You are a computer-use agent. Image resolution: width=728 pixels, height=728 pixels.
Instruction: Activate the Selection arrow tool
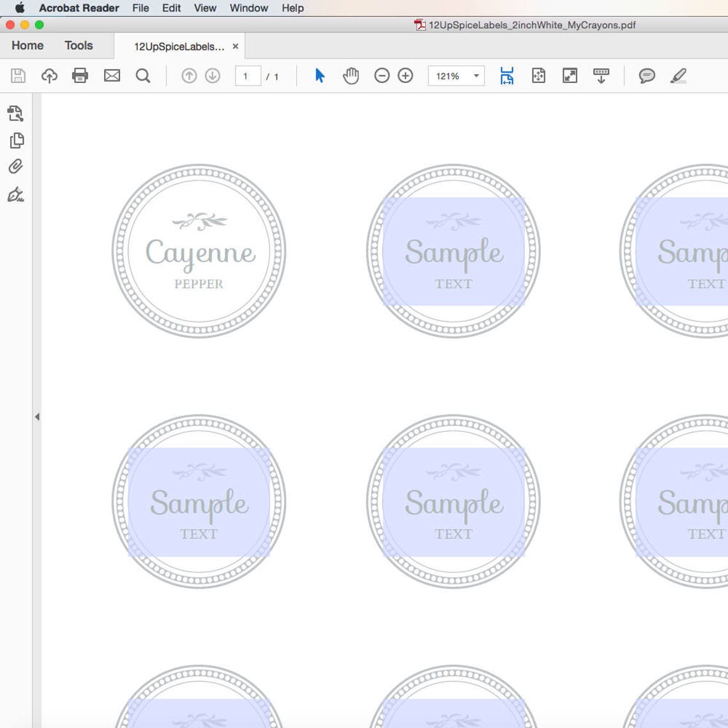319,75
